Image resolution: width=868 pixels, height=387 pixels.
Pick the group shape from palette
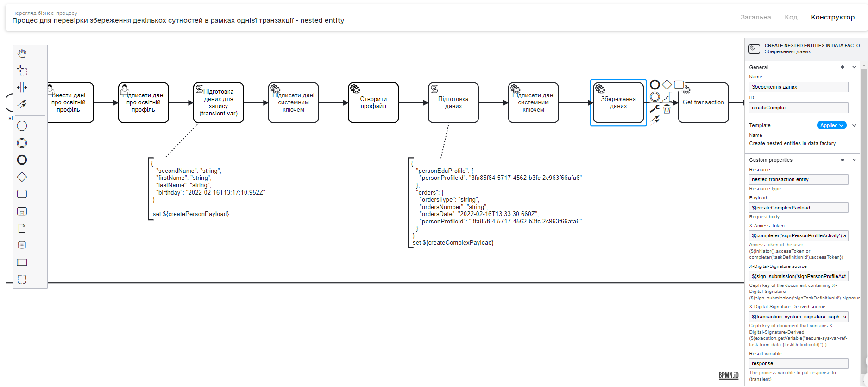click(22, 279)
